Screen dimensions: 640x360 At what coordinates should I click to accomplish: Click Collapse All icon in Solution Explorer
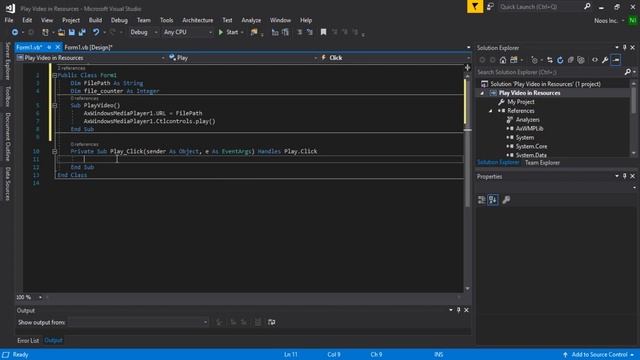(x=571, y=60)
